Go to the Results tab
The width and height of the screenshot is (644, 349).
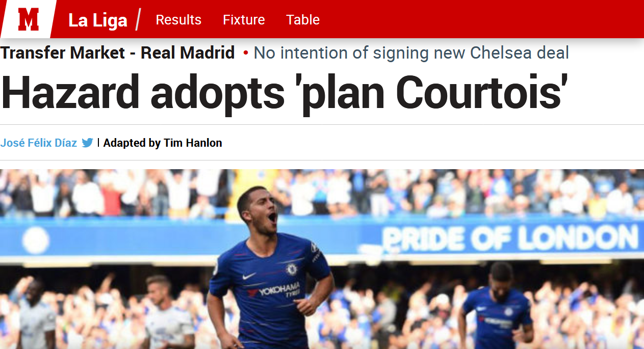pos(178,20)
